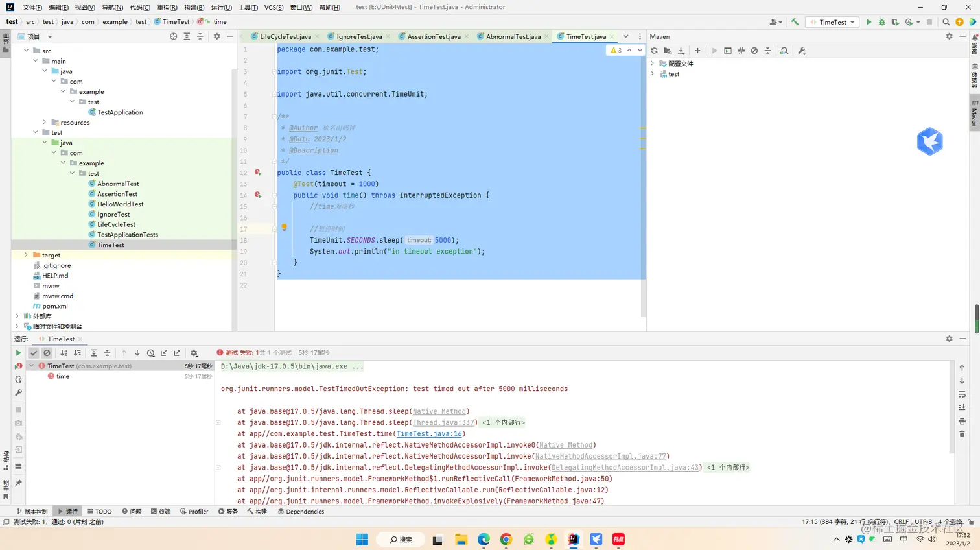Open Thread.java:337 stack trace link
The image size is (980, 550).
[x=443, y=422]
